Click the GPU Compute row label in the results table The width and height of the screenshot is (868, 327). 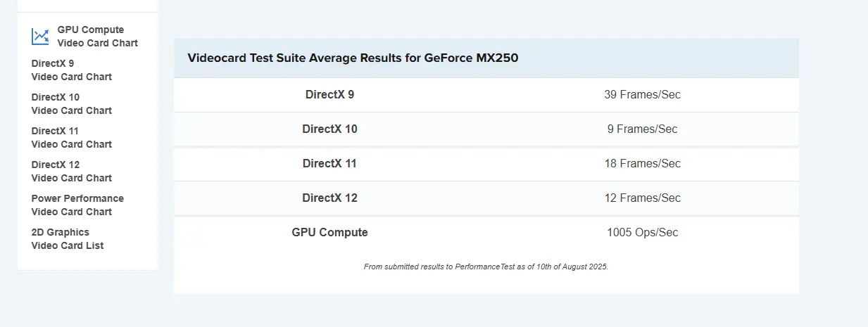click(329, 232)
